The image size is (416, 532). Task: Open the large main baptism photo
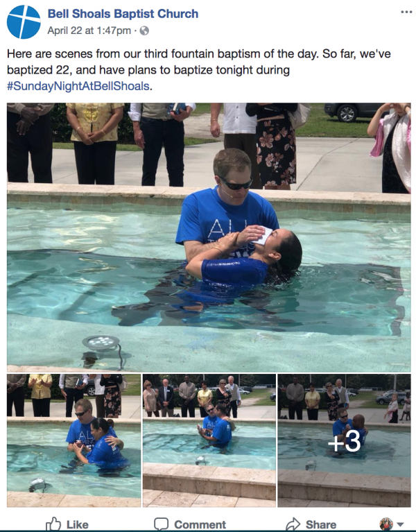(209, 237)
